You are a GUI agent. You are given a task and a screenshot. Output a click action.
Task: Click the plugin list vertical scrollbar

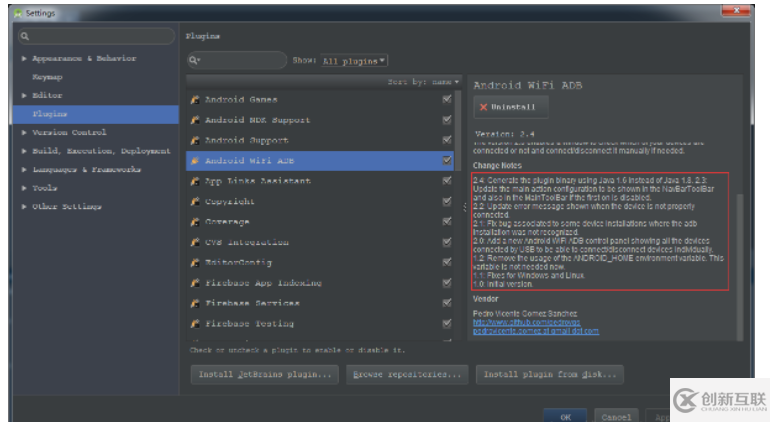tap(458, 130)
